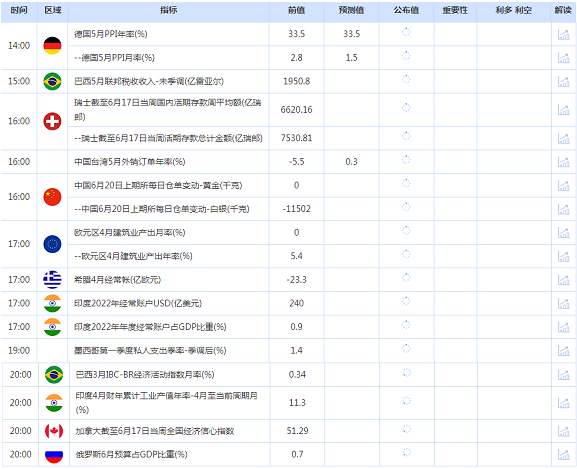Open indicator 加拿大截至6月17日当周全国经济信心指数

point(155,431)
